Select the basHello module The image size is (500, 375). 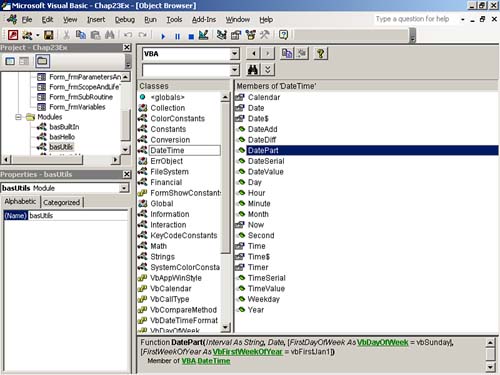click(62, 137)
